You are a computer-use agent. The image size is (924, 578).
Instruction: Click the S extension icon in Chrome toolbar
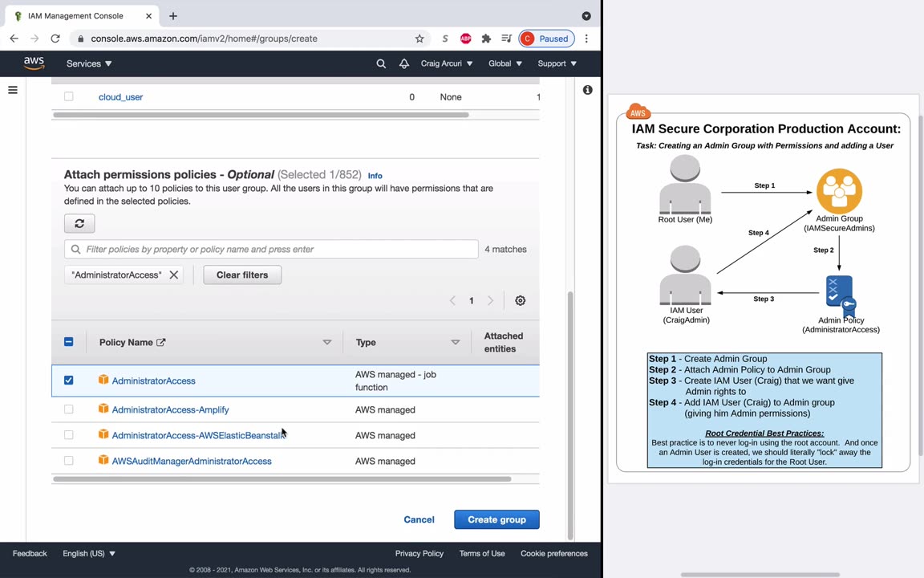coord(445,39)
